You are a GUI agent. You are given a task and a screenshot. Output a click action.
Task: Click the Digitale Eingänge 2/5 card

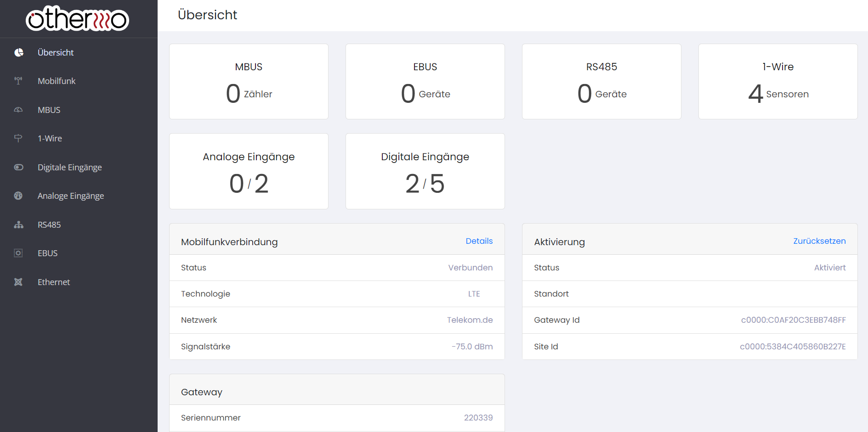pyautogui.click(x=425, y=171)
